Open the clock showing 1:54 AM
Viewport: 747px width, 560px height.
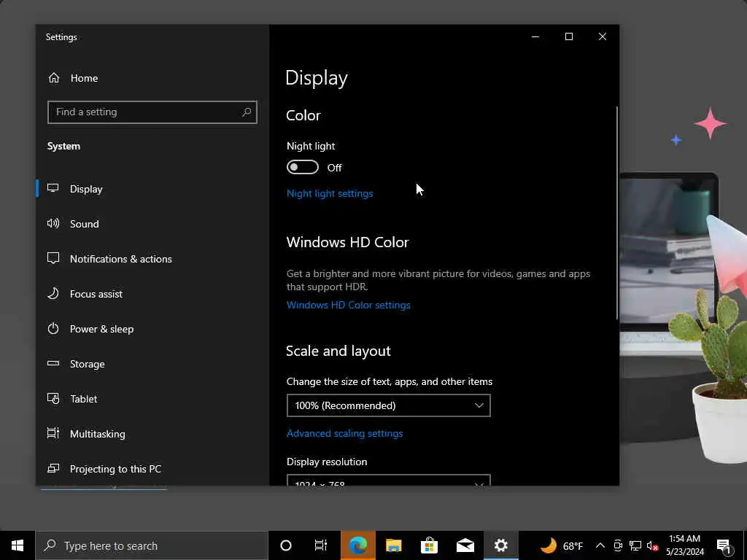coord(684,545)
